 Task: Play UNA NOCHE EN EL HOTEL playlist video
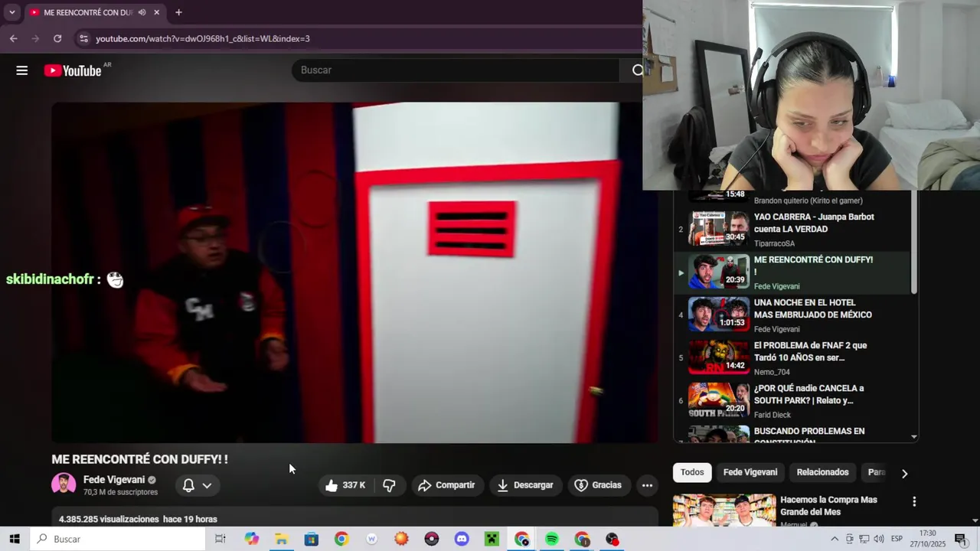(x=792, y=315)
